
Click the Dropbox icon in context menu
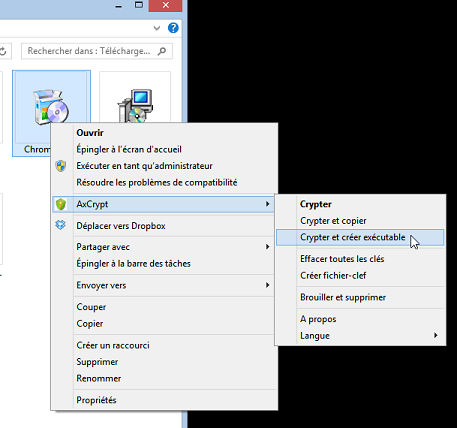click(60, 225)
